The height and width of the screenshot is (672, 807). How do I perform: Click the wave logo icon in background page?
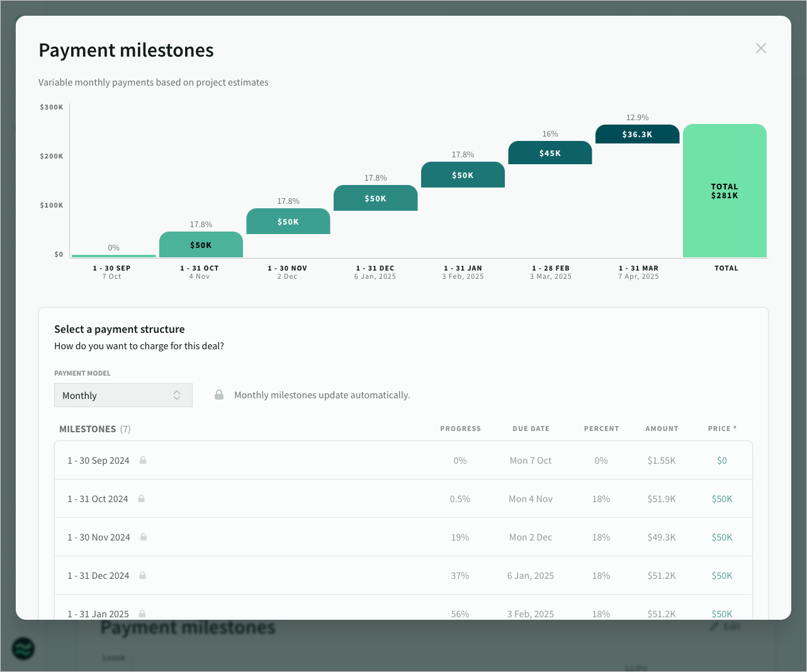point(23,648)
